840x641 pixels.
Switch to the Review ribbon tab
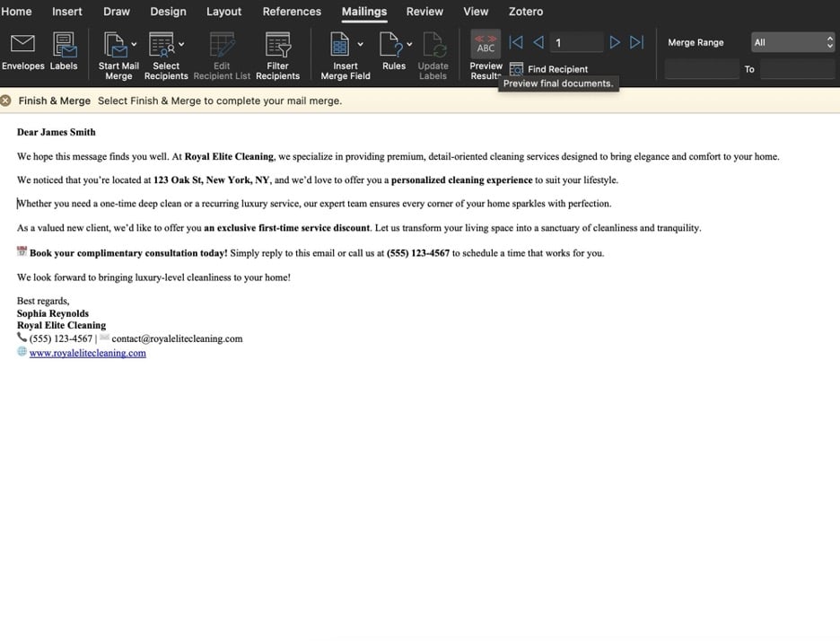pos(424,12)
